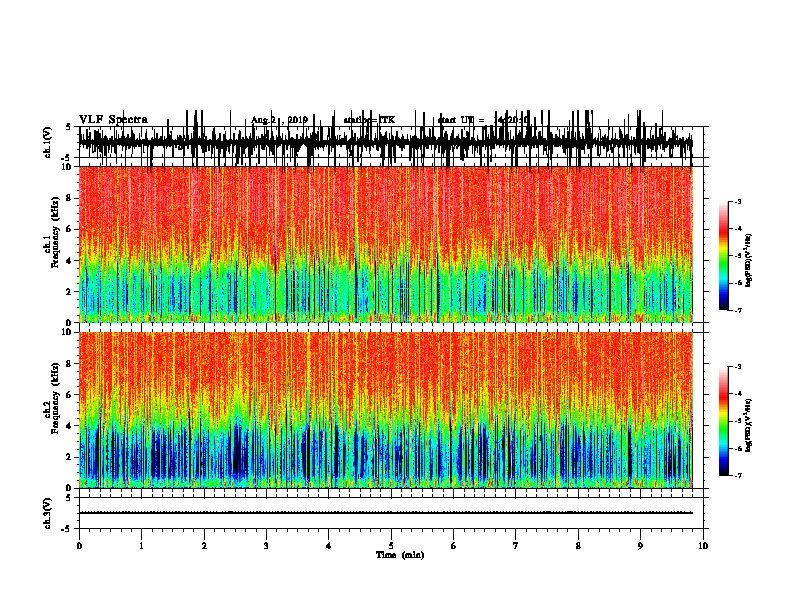Click the ch.2 'Frequency (kHz)' axis label
Viewport: 792px width, 612px height.
(x=55, y=397)
